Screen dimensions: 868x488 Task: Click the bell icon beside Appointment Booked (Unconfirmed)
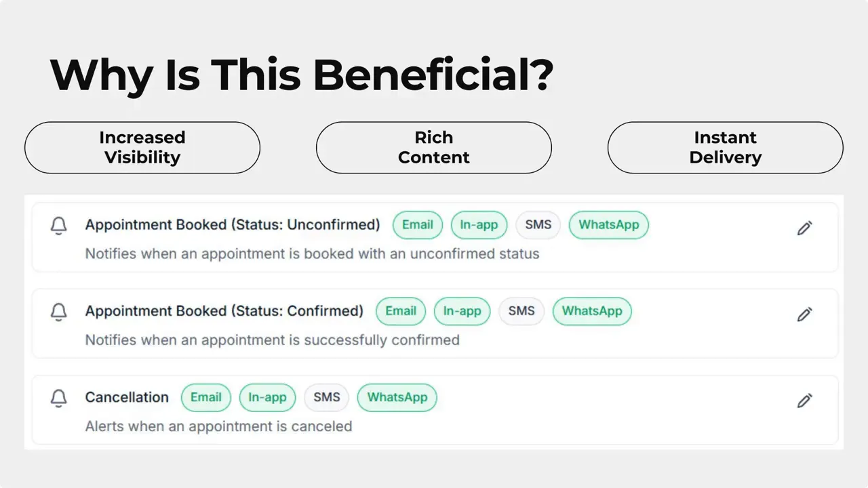tap(58, 226)
